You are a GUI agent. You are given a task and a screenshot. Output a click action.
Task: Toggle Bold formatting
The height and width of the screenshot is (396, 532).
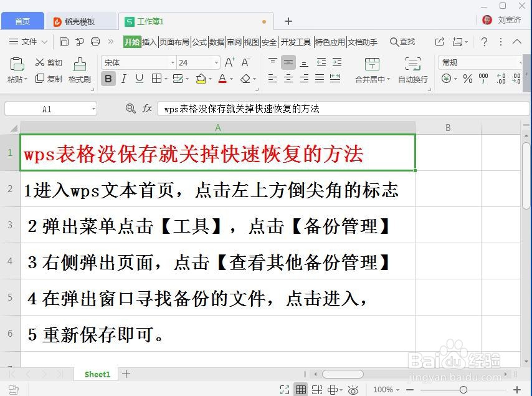[108, 79]
